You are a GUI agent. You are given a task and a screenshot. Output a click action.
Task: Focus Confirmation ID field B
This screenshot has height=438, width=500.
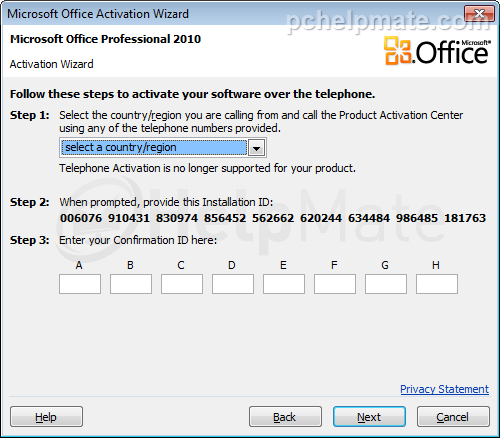[x=131, y=284]
